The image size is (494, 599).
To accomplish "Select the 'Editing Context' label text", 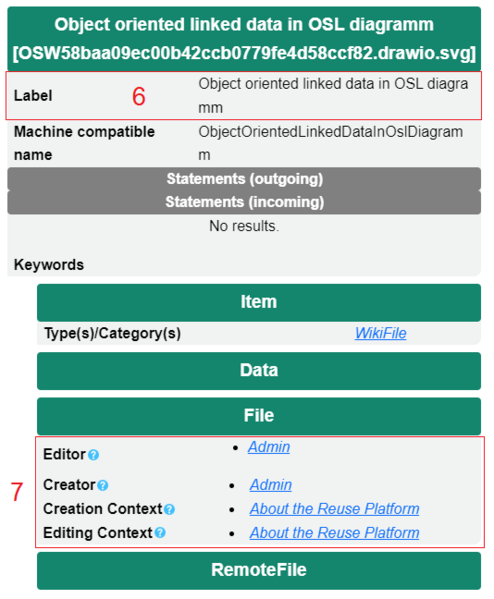I will (98, 533).
